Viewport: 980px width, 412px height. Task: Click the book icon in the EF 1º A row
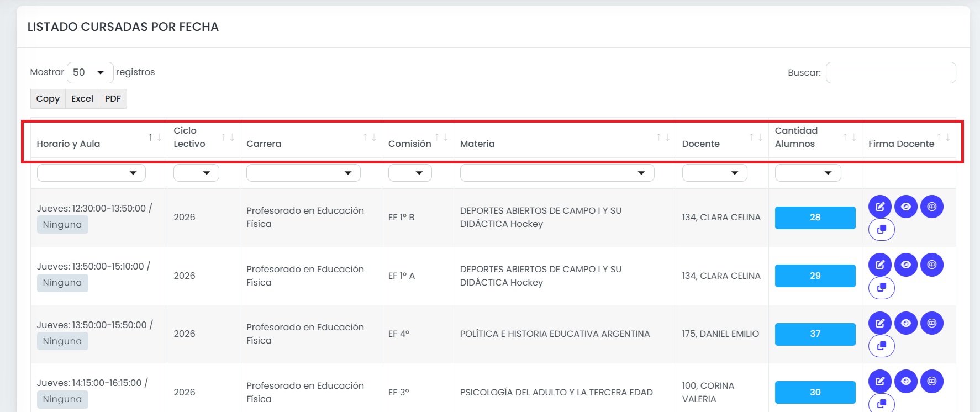coord(932,265)
